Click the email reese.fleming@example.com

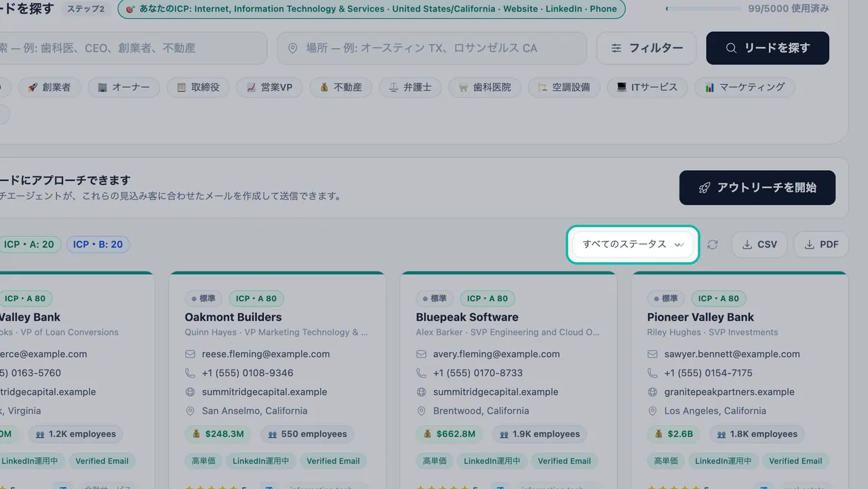266,354
